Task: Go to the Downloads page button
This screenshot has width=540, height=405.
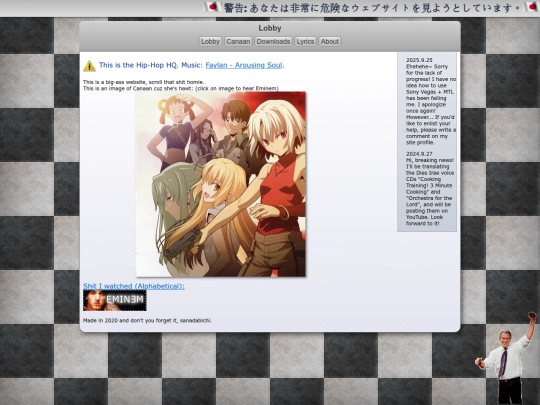Action: click(273, 41)
